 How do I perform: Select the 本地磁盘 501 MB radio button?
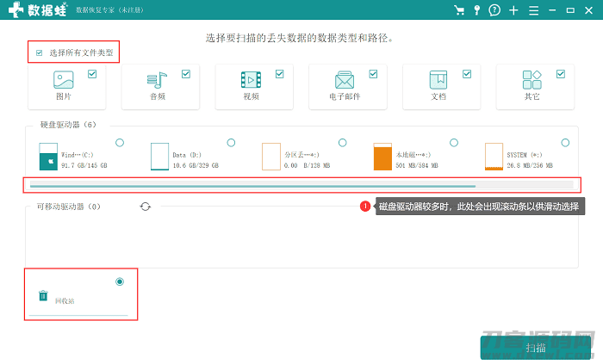coord(454,143)
